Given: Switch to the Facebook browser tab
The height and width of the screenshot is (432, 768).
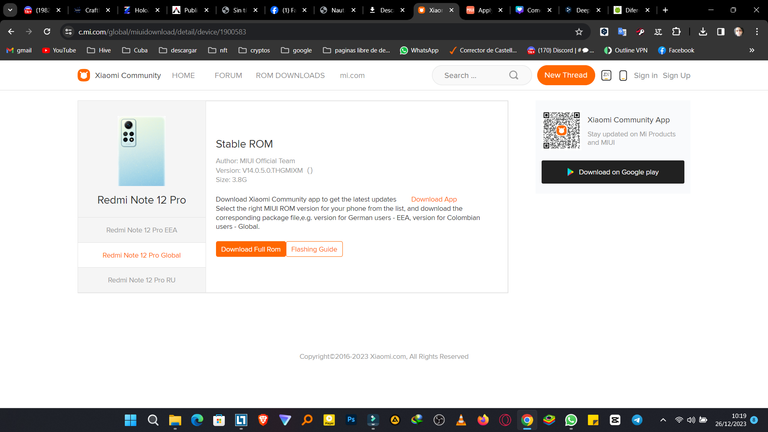Looking at the screenshot, I should (288, 10).
